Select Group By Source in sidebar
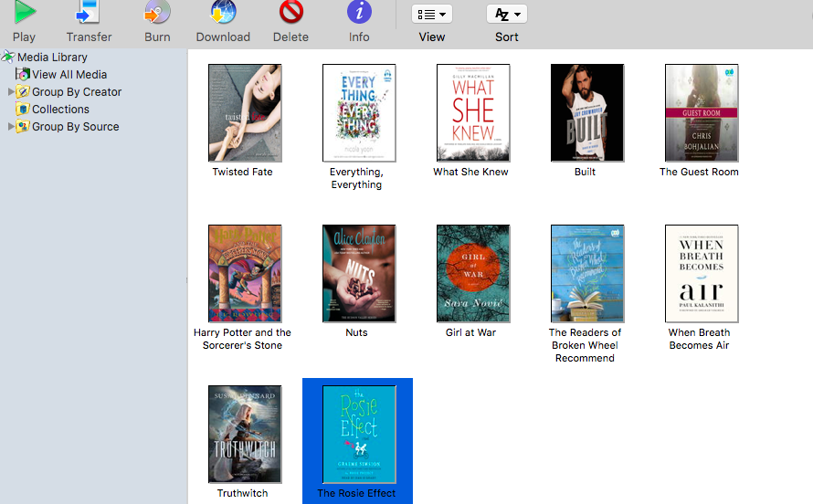Viewport: 813px width, 504px height. 76,126
